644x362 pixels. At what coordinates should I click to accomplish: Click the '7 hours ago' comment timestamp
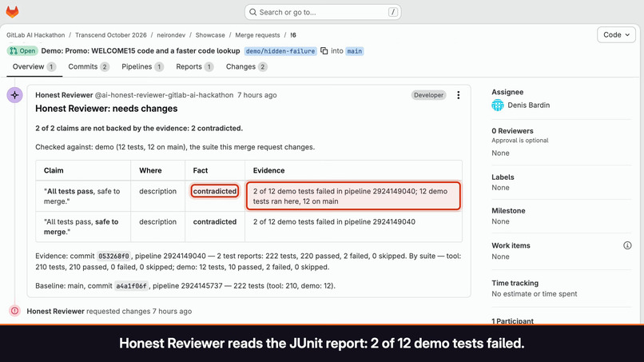[257, 95]
